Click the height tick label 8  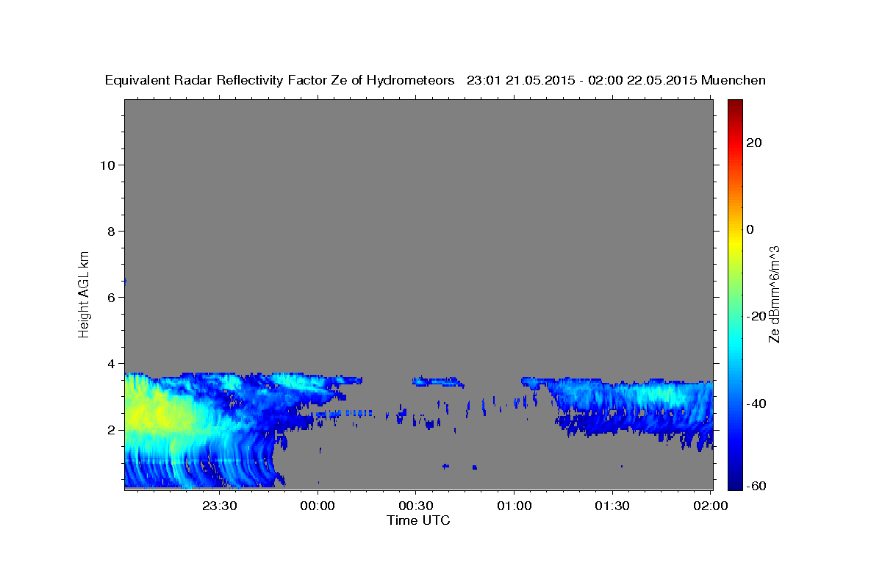pyautogui.click(x=110, y=231)
